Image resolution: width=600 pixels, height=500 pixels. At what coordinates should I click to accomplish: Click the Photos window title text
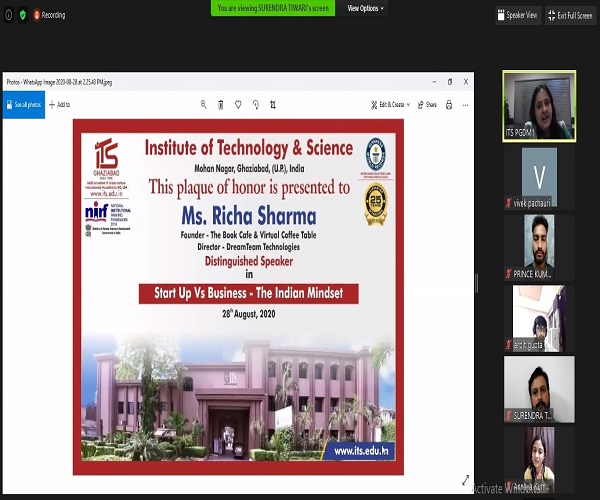[59, 82]
